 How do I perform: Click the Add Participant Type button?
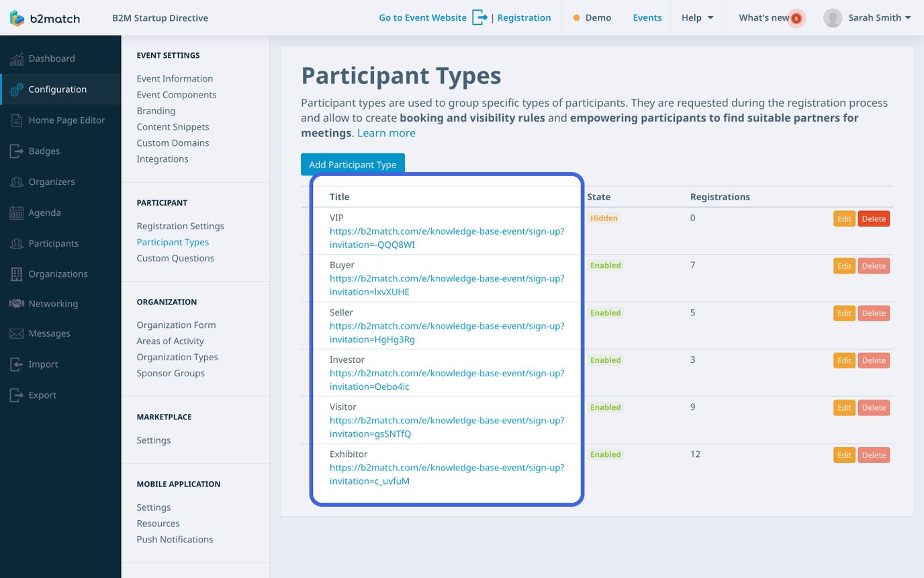352,165
